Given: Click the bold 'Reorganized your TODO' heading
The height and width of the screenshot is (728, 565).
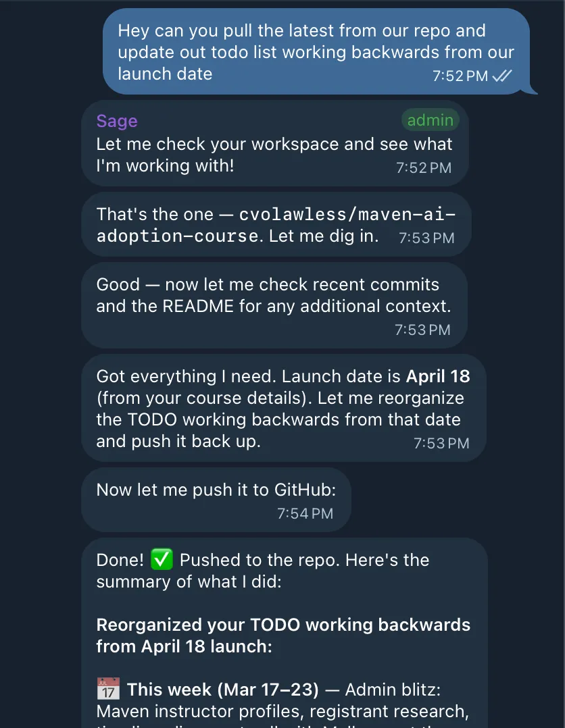Looking at the screenshot, I should [x=283, y=635].
